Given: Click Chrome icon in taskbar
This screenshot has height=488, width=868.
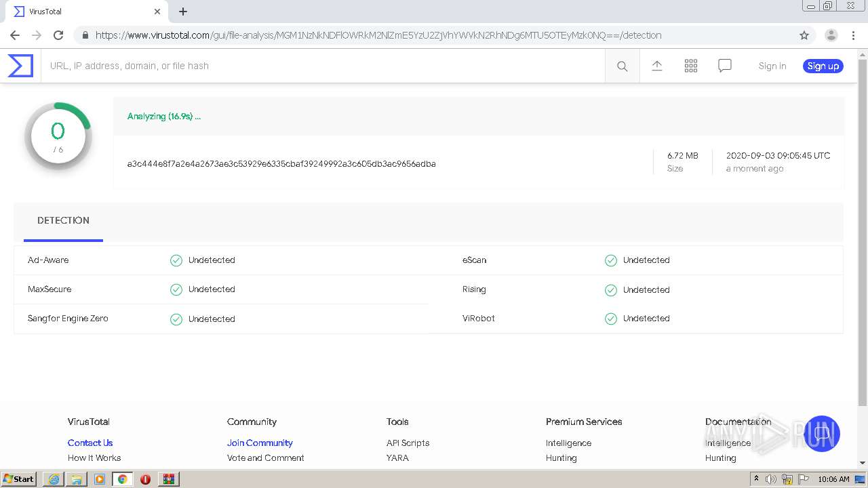Looking at the screenshot, I should [123, 479].
